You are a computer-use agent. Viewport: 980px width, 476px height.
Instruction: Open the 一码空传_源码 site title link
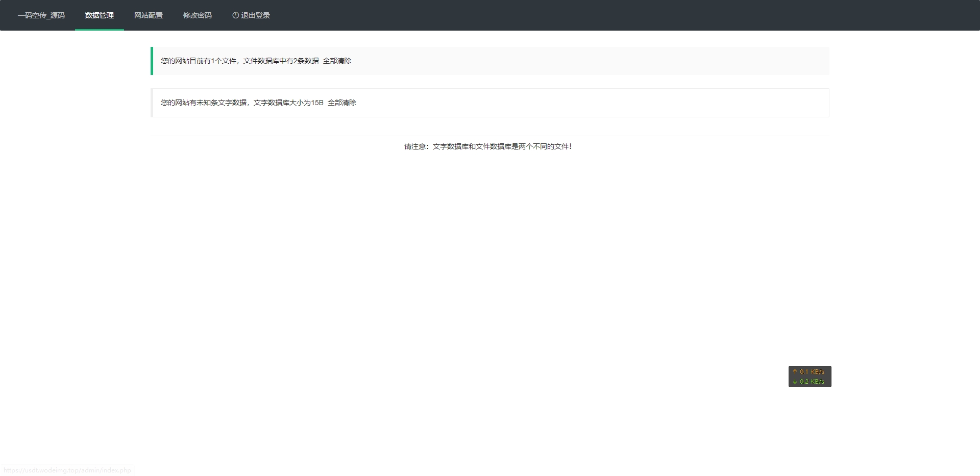tap(41, 15)
